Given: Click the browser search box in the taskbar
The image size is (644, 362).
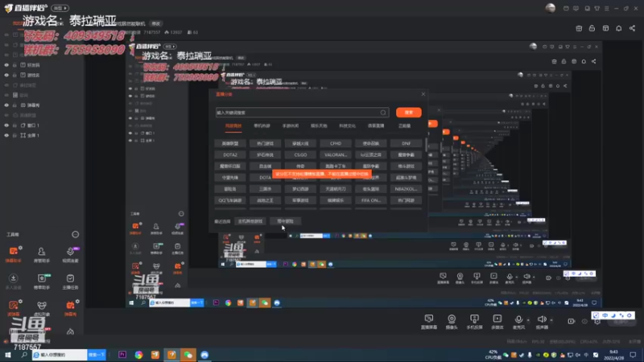Looking at the screenshot, I should point(60,355).
